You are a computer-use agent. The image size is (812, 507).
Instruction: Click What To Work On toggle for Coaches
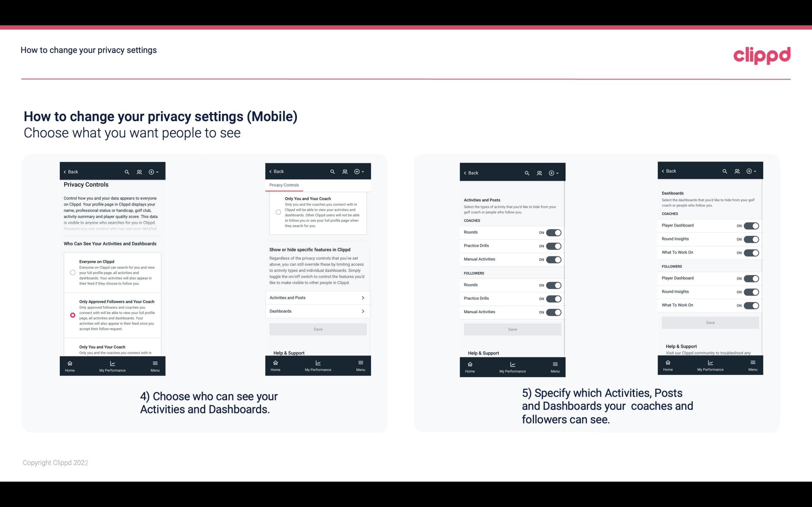click(751, 252)
